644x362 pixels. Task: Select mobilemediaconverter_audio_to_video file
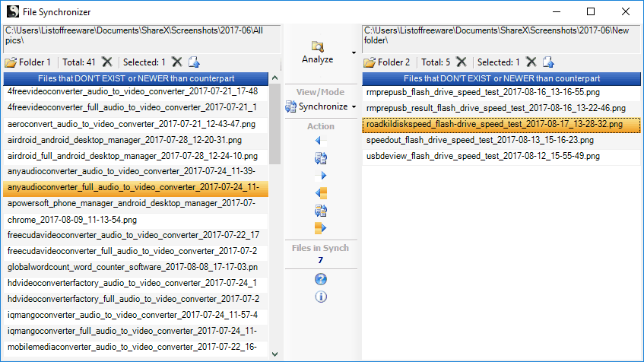[135, 348]
